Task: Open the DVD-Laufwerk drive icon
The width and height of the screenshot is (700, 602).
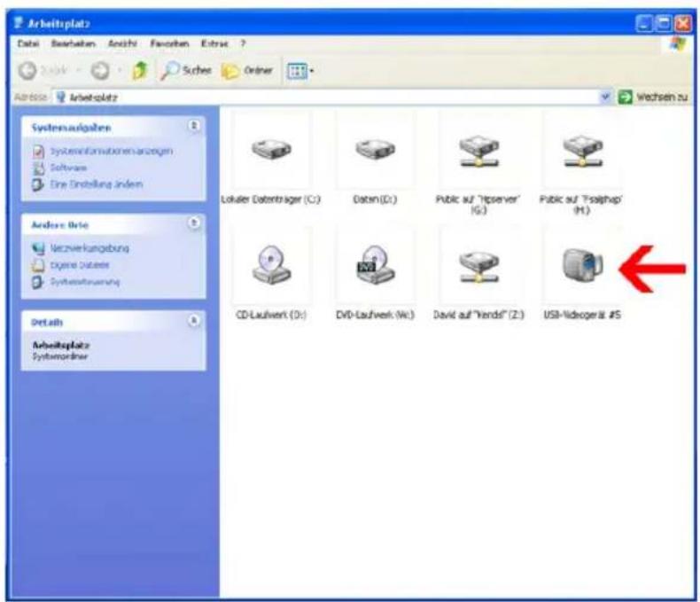Action: (x=375, y=264)
